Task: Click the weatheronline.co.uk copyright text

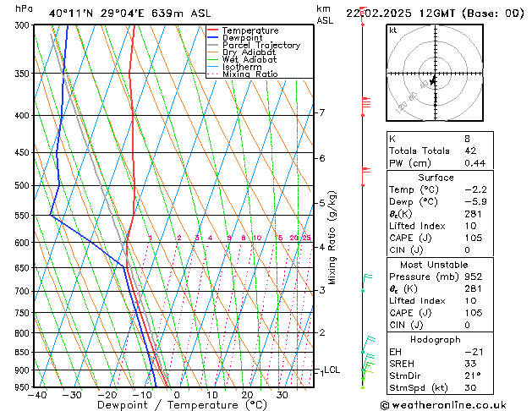Action: pos(443,405)
